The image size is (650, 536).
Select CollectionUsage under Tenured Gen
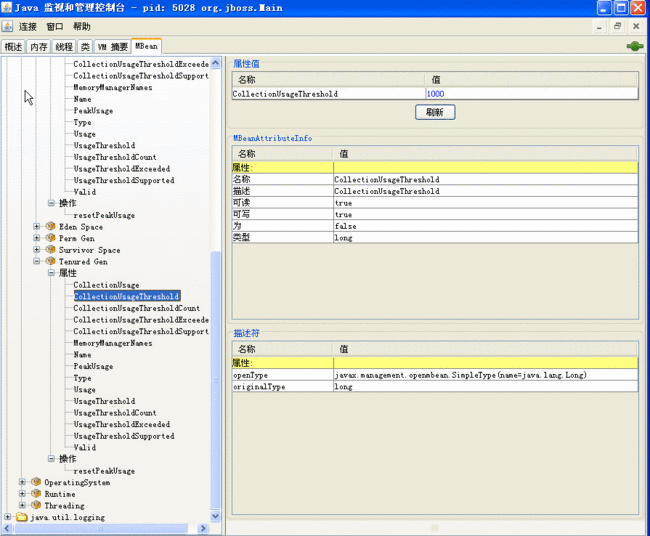tap(106, 285)
